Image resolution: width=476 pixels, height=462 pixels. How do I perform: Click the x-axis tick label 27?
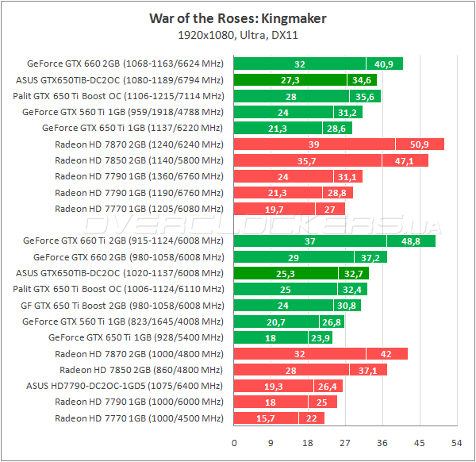345,441
